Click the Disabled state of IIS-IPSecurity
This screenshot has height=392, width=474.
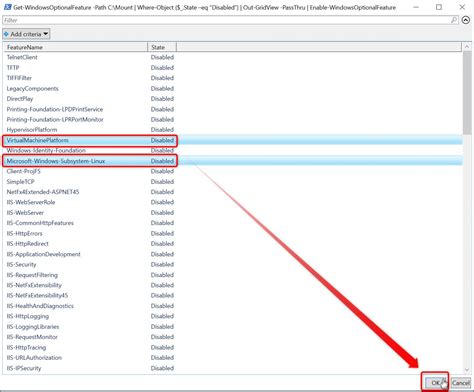coord(162,368)
